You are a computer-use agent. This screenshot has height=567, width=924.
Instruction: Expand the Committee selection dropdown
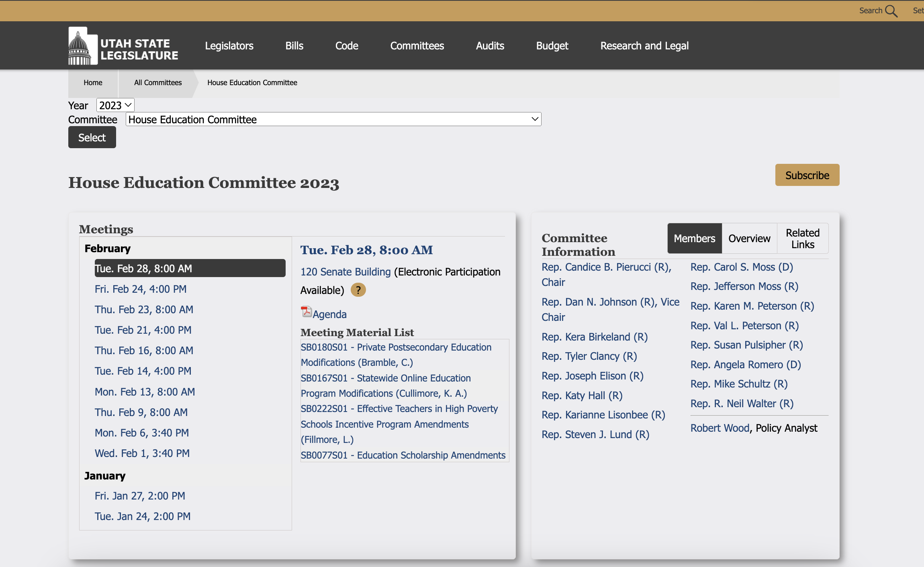[333, 119]
